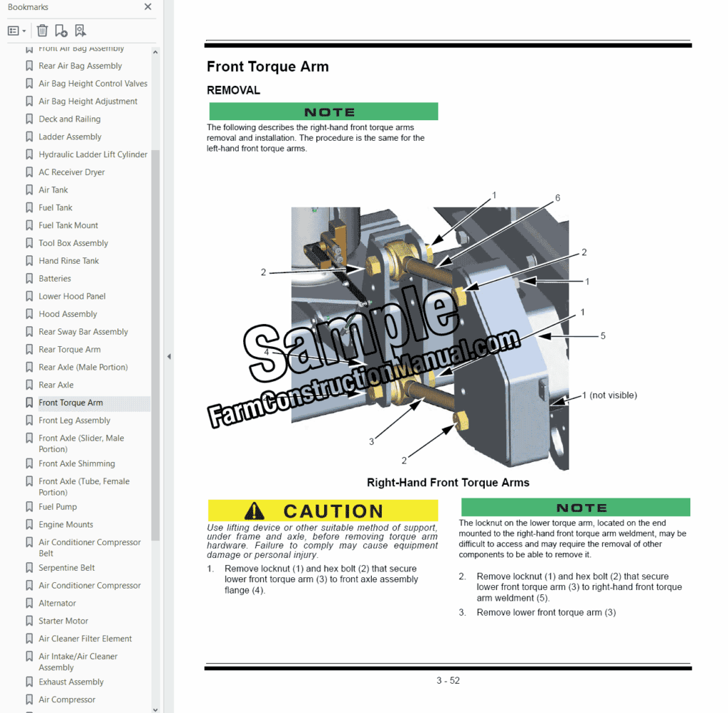Open the Fuel Tank bookmark
Screen dimensions: 728x713
pyautogui.click(x=55, y=208)
